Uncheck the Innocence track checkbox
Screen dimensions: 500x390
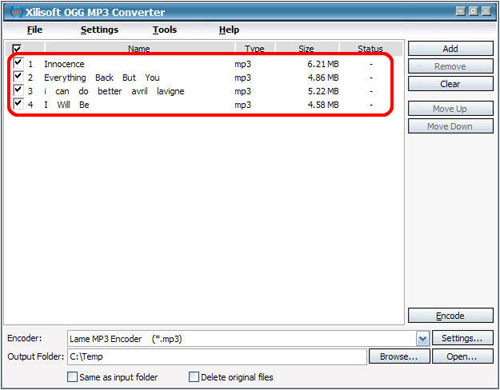click(18, 63)
